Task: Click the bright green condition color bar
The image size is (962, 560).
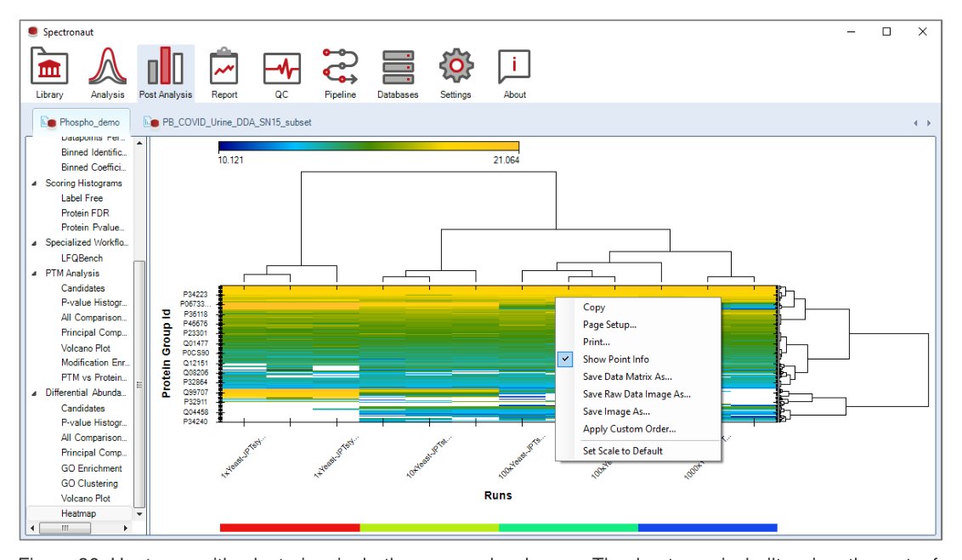Action: click(x=569, y=528)
